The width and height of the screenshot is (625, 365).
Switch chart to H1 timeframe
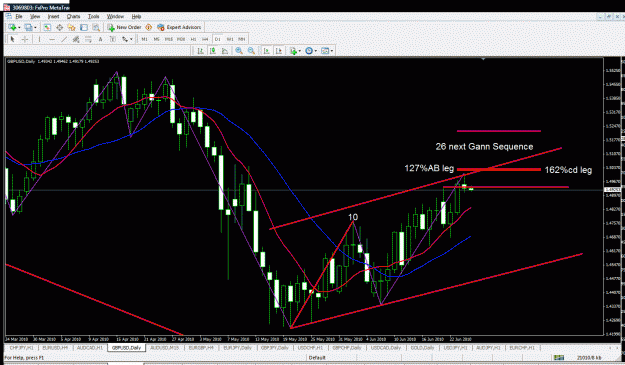pyautogui.click(x=193, y=39)
